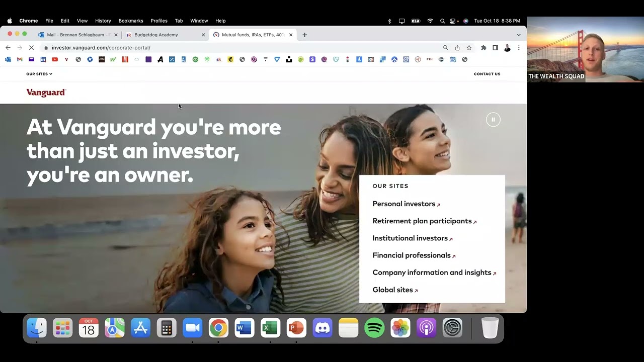
Task: Open Podcasts from the Dock
Action: point(426,328)
